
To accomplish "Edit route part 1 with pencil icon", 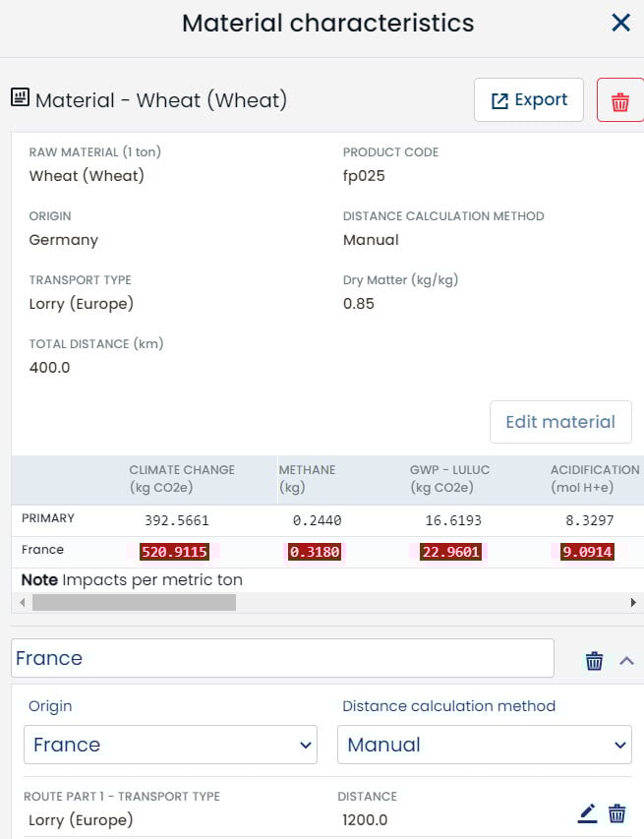I will click(587, 813).
